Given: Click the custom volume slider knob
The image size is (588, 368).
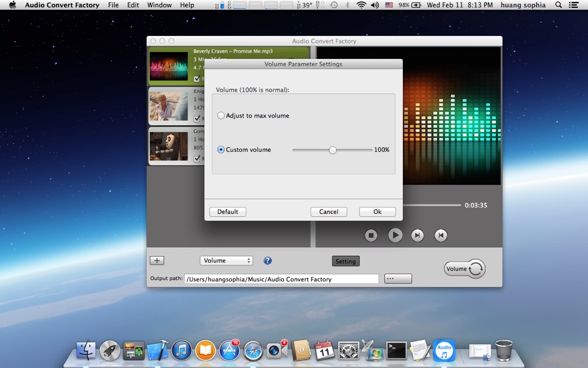Looking at the screenshot, I should click(332, 150).
